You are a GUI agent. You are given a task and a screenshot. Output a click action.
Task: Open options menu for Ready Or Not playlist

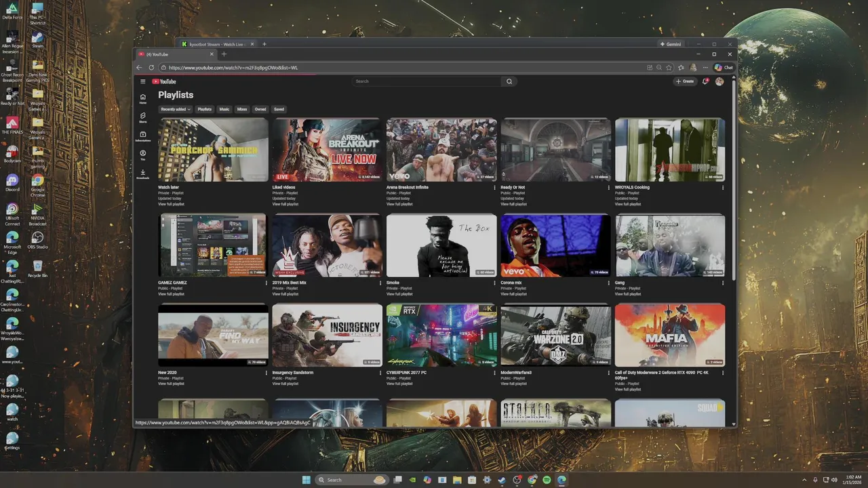point(608,188)
